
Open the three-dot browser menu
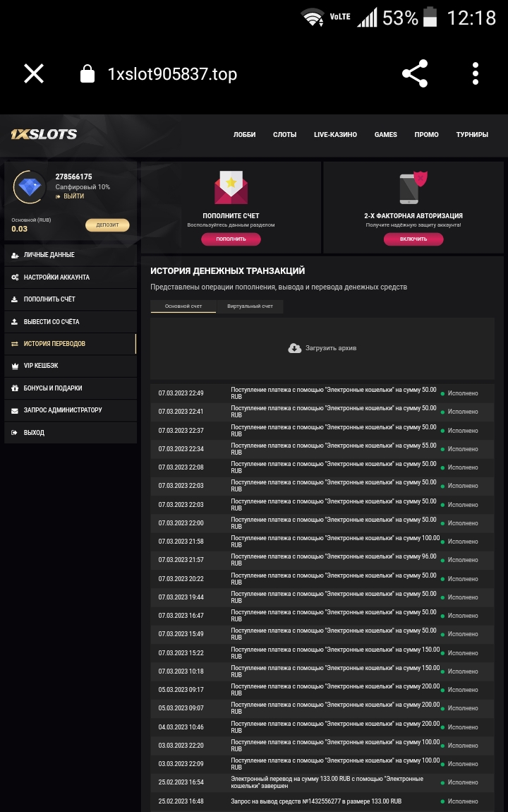pyautogui.click(x=476, y=73)
